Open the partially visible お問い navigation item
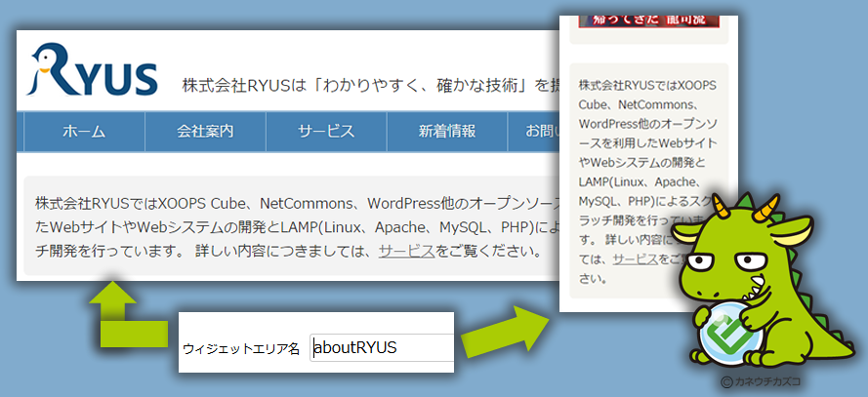The height and width of the screenshot is (397, 868). tap(534, 132)
